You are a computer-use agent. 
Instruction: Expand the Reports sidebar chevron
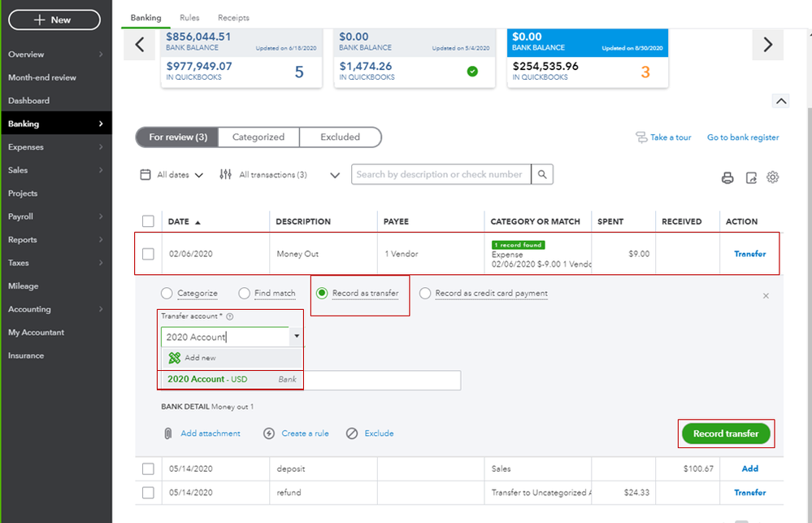click(x=101, y=239)
